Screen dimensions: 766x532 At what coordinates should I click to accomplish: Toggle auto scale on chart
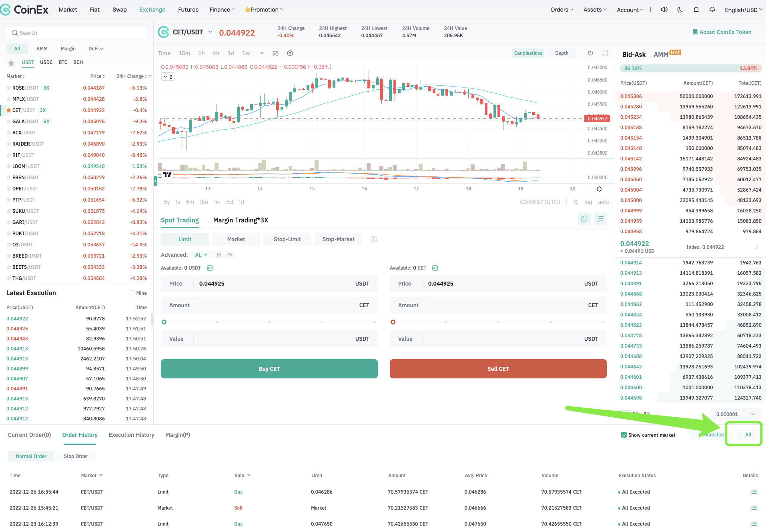(604, 202)
